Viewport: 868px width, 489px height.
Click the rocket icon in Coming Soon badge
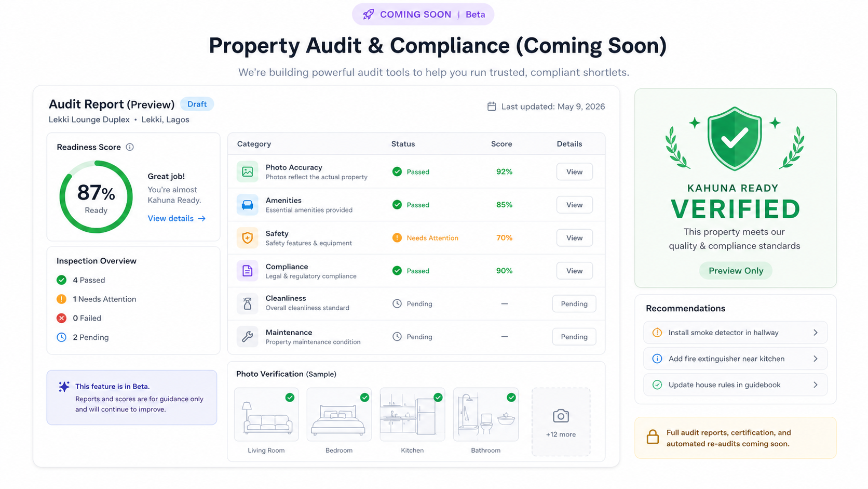pos(368,15)
